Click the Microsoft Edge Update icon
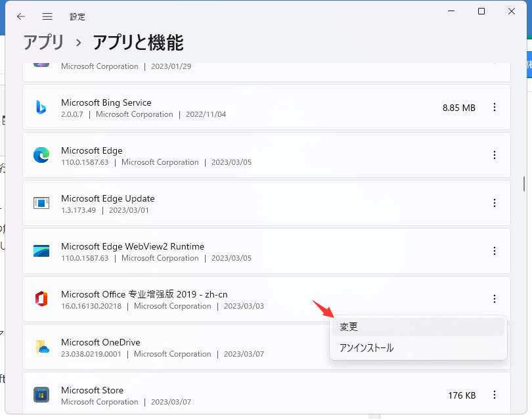The height and width of the screenshot is (419, 532). point(41,204)
